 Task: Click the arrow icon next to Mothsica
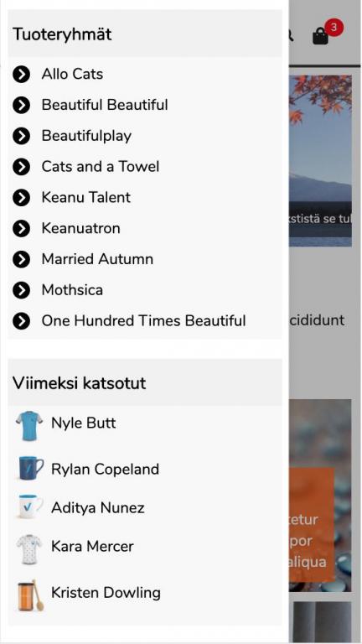click(21, 290)
